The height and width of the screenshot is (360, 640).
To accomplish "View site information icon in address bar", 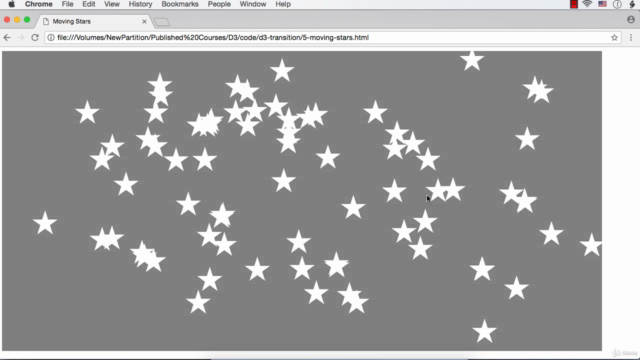I will pyautogui.click(x=51, y=38).
